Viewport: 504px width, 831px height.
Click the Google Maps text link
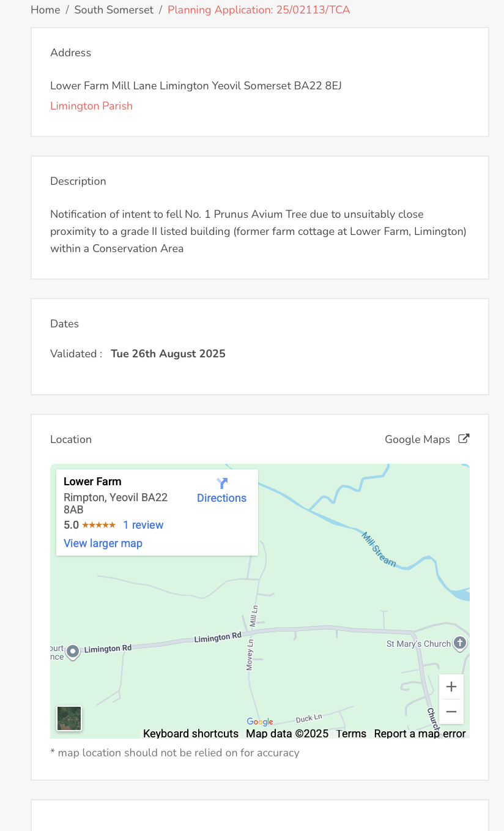point(417,439)
